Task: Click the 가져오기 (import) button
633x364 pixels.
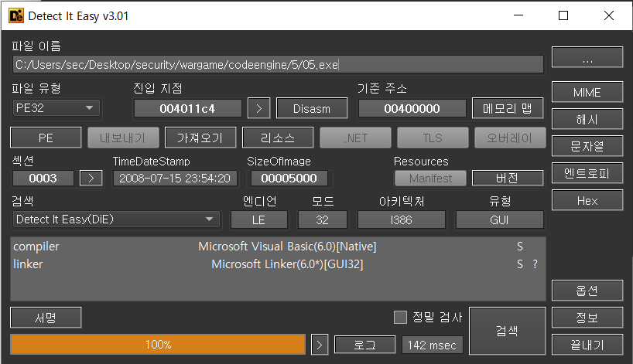Action: (x=200, y=138)
